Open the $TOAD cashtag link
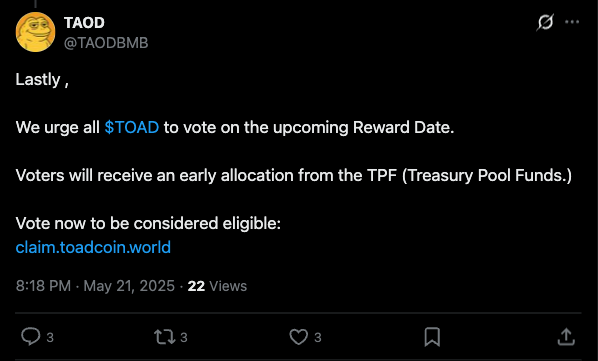Viewport: 598px width, 361px height. click(x=132, y=127)
